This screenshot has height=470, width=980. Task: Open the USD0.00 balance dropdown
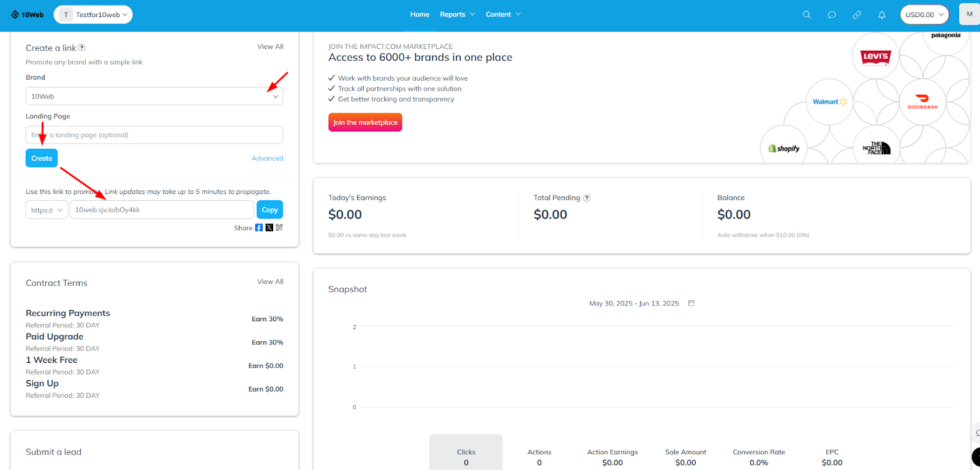point(924,15)
